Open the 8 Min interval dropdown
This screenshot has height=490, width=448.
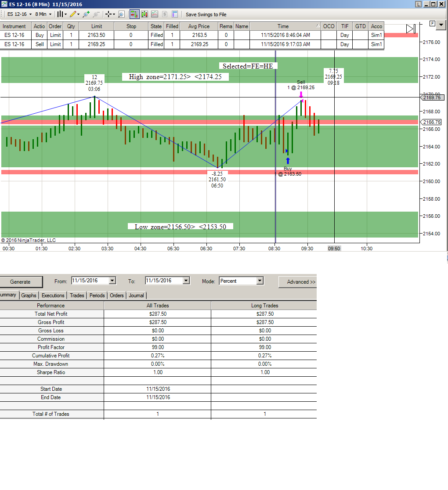click(x=43, y=14)
